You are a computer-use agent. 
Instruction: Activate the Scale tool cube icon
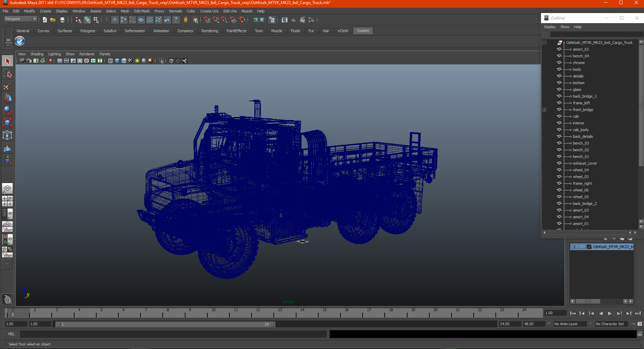point(7,123)
